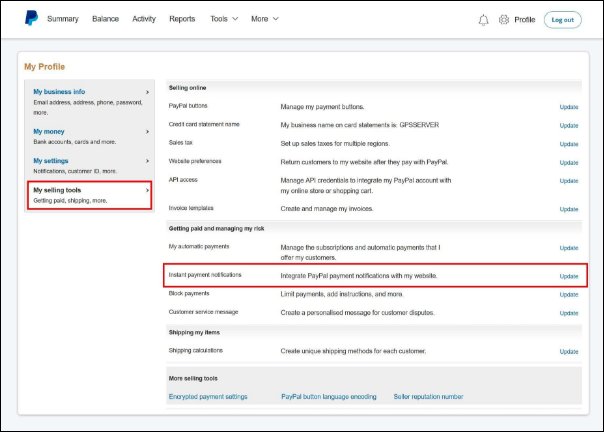The image size is (604, 432).
Task: Click the More selling tools header
Action: click(193, 378)
